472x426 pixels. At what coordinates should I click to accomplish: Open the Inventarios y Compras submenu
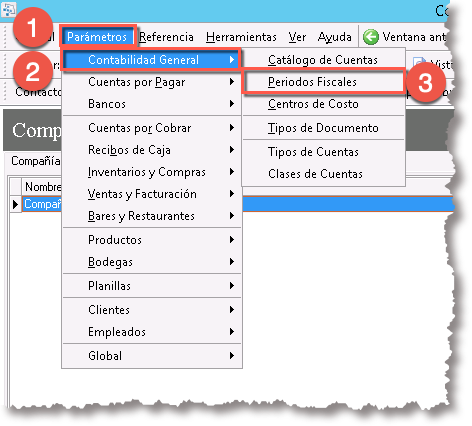click(x=152, y=172)
